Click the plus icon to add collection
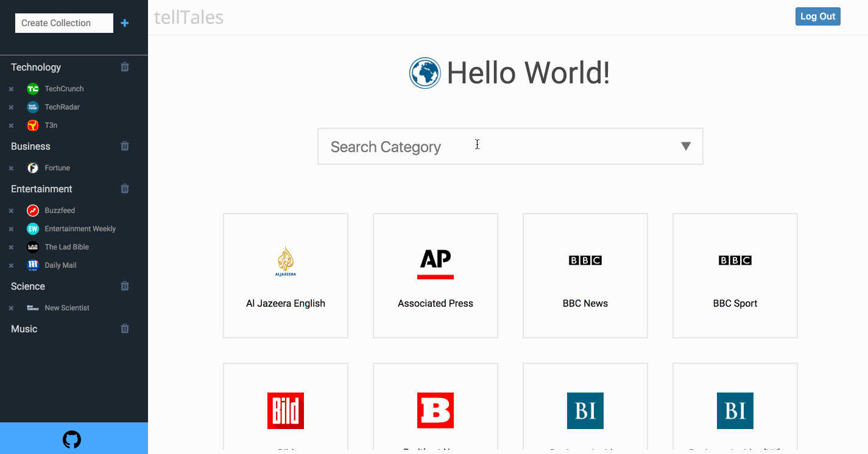The height and width of the screenshot is (454, 868). point(125,23)
